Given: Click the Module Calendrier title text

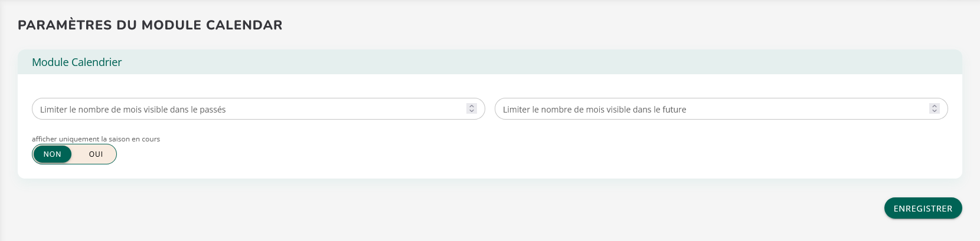Looking at the screenshot, I should pos(77,62).
